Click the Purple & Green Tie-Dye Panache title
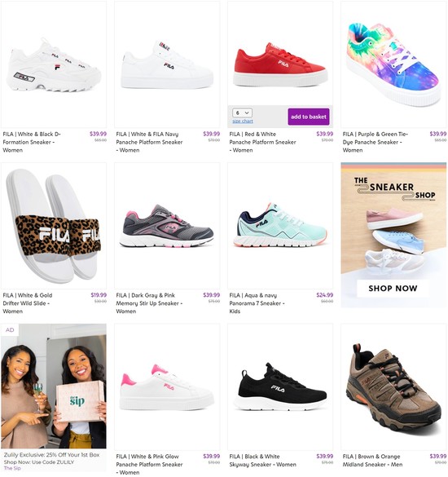Screen dimensions: 448x477 376,142
